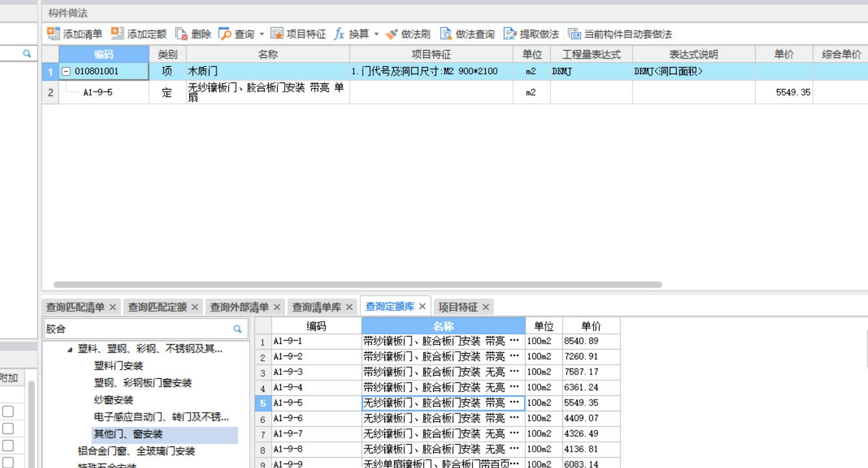Close the 查询清单库 tab
This screenshot has height=468, width=868.
pos(349,307)
